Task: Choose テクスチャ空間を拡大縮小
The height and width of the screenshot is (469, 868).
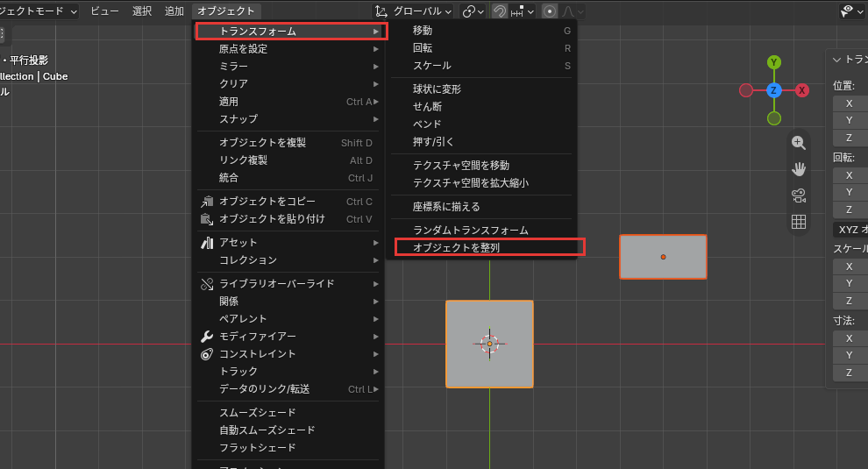Action: (481, 182)
